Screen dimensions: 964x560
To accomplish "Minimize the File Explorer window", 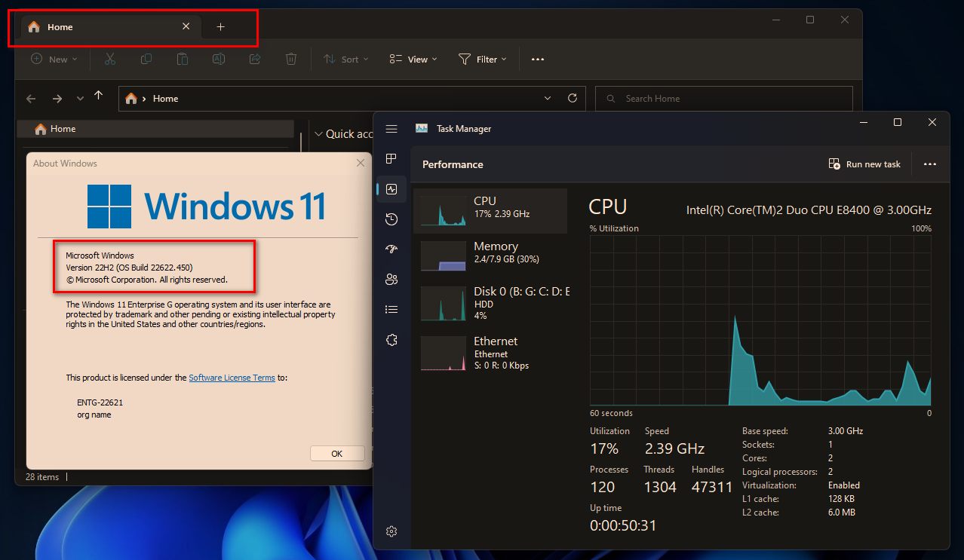I will click(x=775, y=20).
